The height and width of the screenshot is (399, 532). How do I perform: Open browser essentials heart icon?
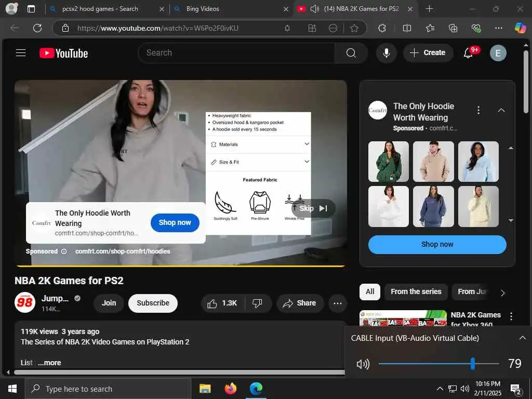[476, 28]
